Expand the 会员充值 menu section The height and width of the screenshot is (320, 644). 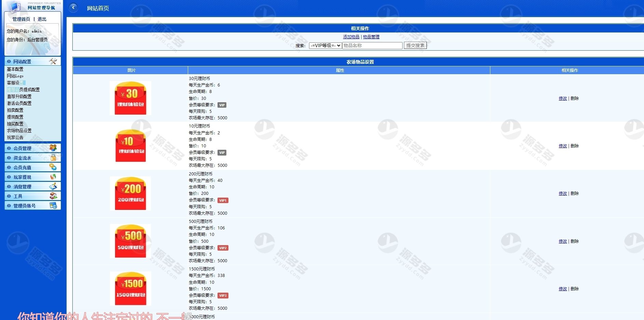(x=33, y=167)
